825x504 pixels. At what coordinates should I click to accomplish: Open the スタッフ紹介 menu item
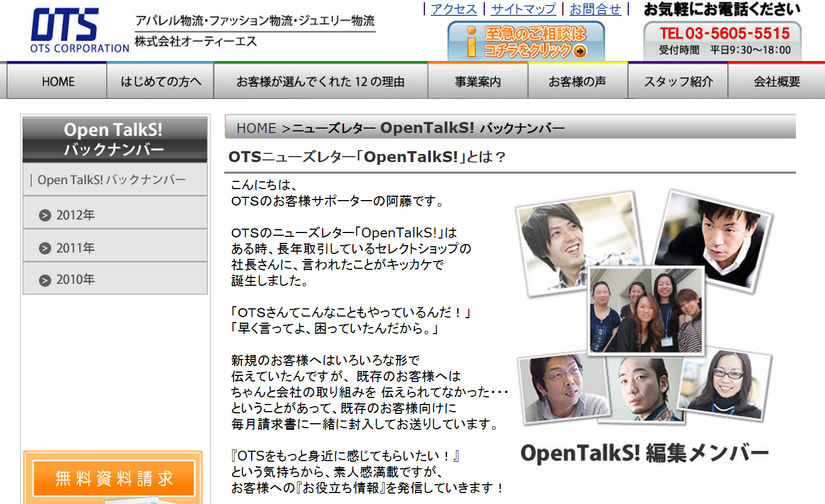point(678,81)
